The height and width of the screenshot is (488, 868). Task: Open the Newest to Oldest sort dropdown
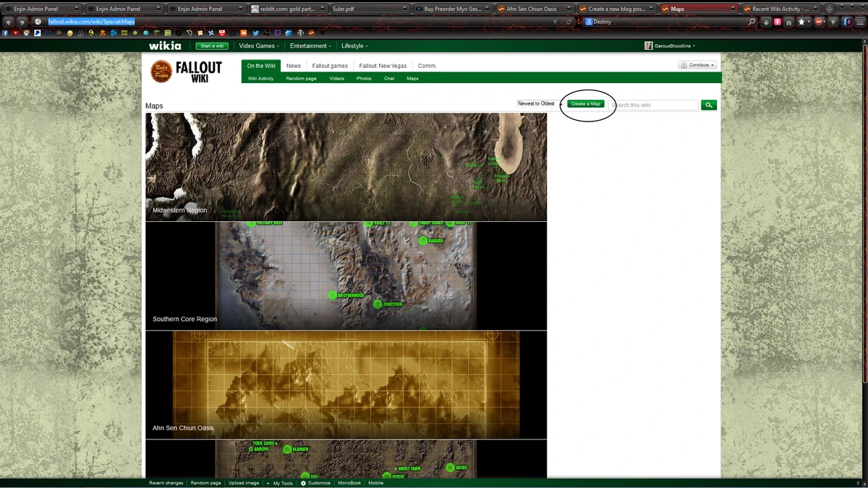point(538,103)
